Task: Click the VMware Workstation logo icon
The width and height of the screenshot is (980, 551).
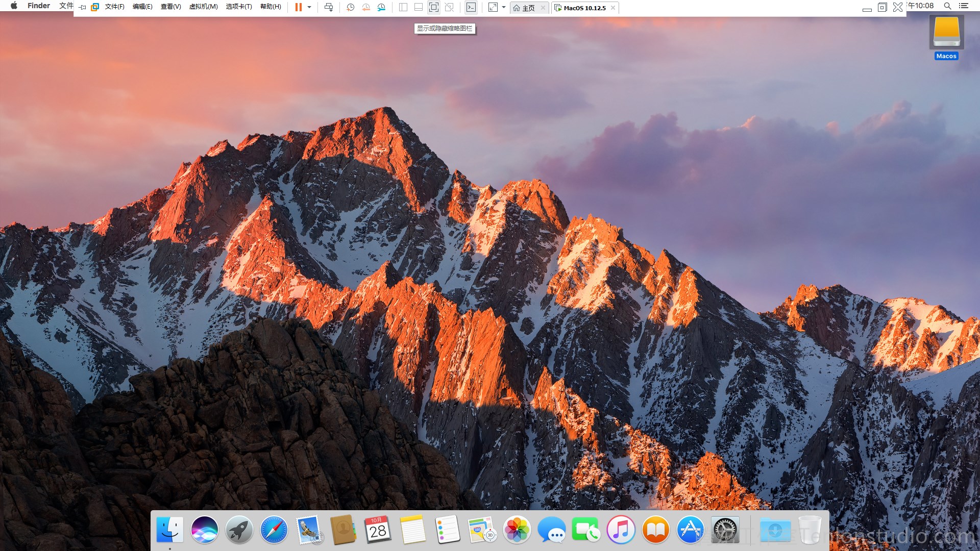Action: pyautogui.click(x=95, y=7)
